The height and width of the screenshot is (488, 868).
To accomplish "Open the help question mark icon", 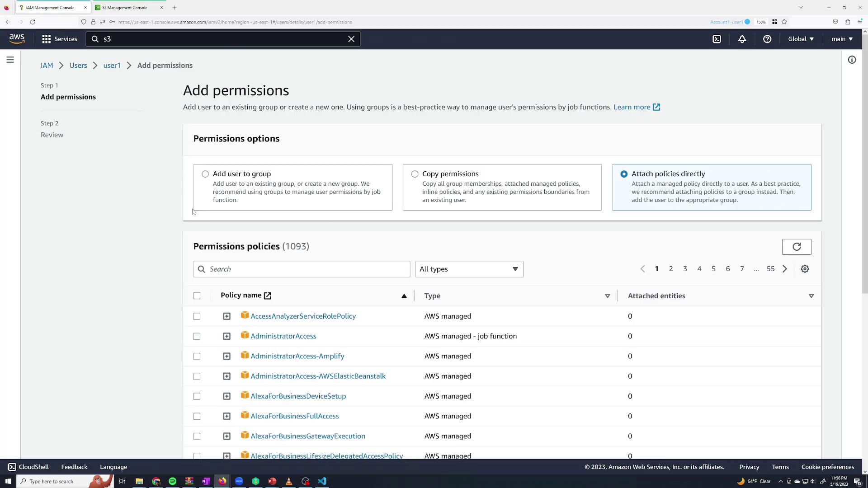I will tap(767, 39).
